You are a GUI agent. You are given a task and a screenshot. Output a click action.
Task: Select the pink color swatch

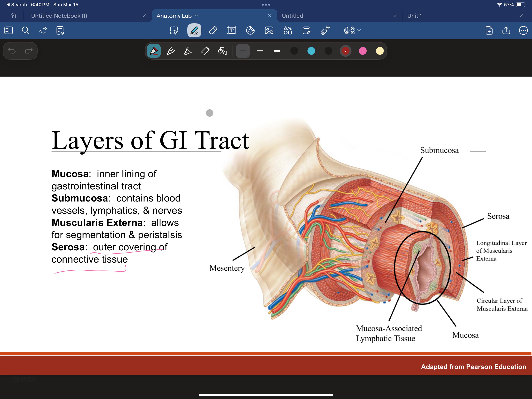(x=363, y=51)
